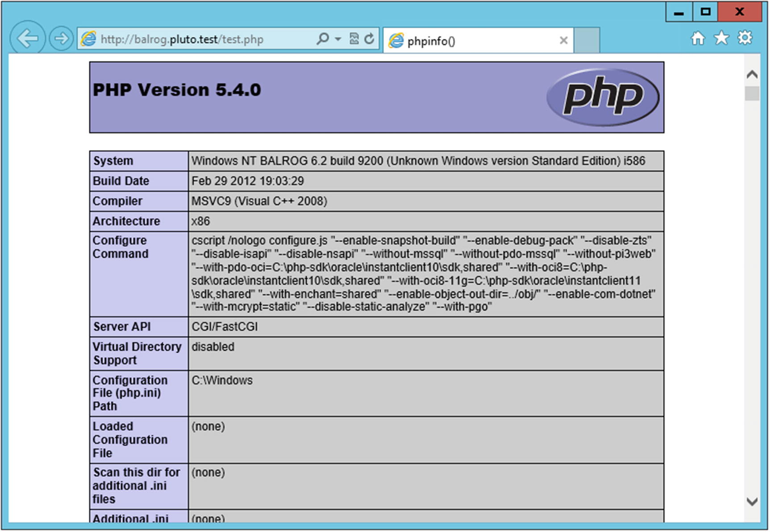
Task: Click the 'x86' architecture value
Action: pyautogui.click(x=200, y=221)
